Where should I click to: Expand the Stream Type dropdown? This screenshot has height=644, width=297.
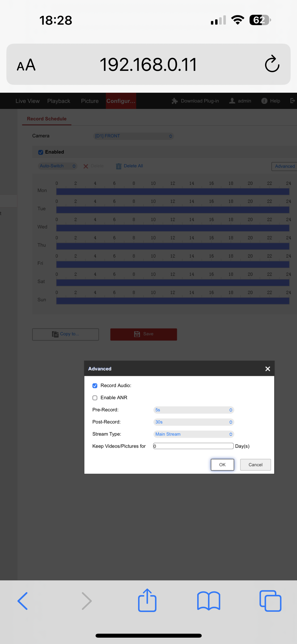(x=194, y=434)
